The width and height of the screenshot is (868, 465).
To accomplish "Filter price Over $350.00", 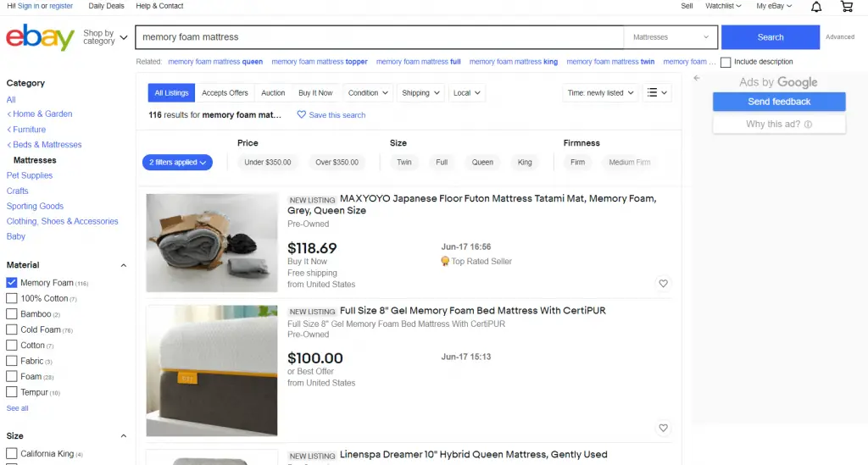I will [x=337, y=162].
